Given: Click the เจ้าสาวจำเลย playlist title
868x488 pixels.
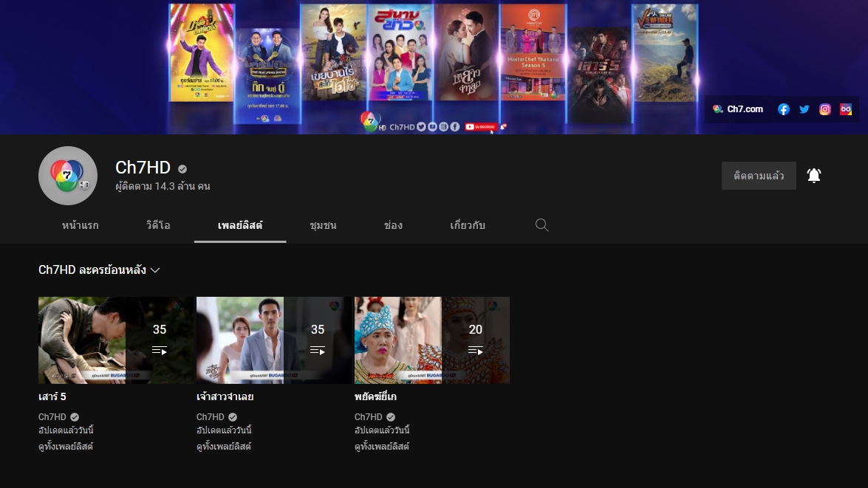Looking at the screenshot, I should pyautogui.click(x=225, y=396).
